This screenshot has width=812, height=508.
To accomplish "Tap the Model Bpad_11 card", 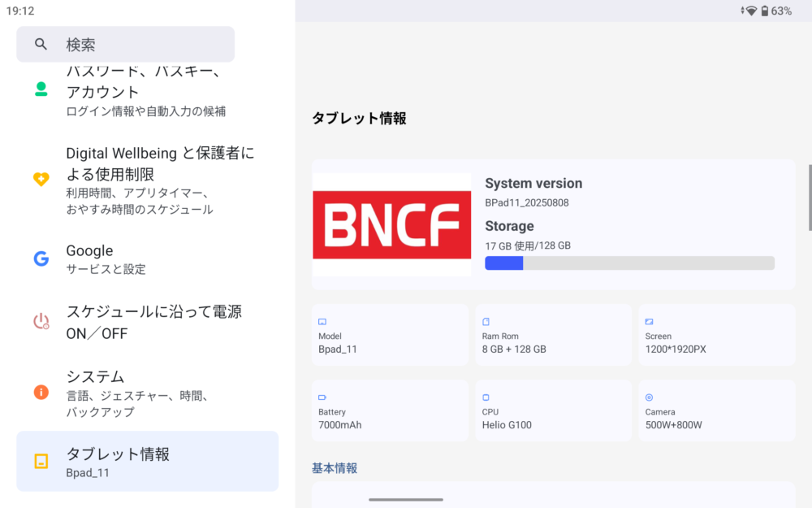I will pos(390,336).
